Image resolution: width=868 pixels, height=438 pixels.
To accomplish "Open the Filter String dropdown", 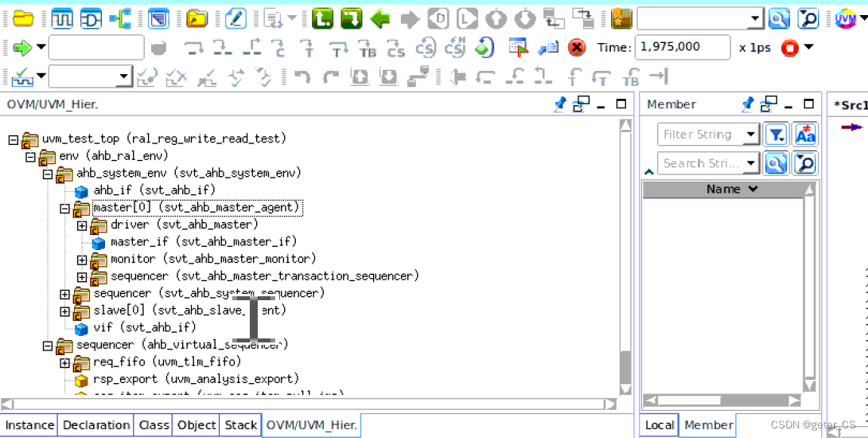I will click(x=751, y=135).
